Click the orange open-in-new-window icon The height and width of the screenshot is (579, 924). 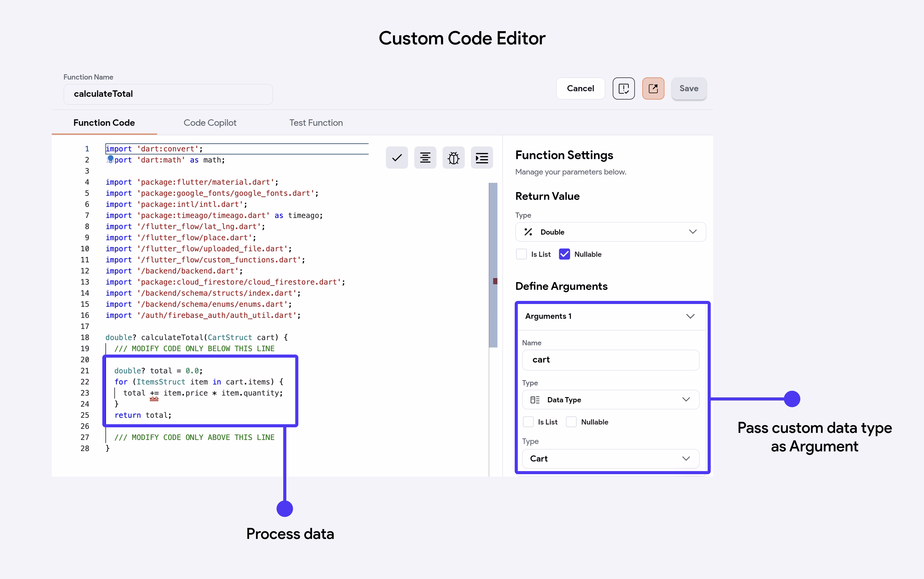(x=653, y=88)
